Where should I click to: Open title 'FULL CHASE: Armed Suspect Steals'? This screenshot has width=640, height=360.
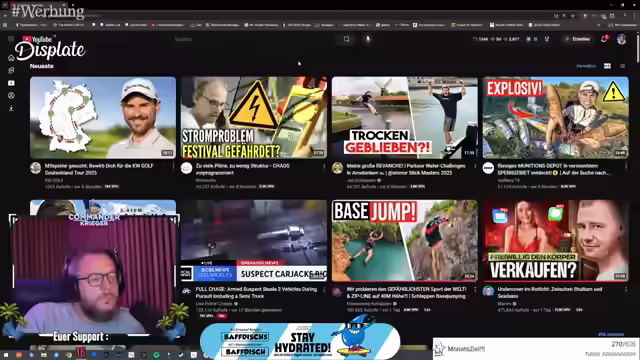click(x=256, y=293)
